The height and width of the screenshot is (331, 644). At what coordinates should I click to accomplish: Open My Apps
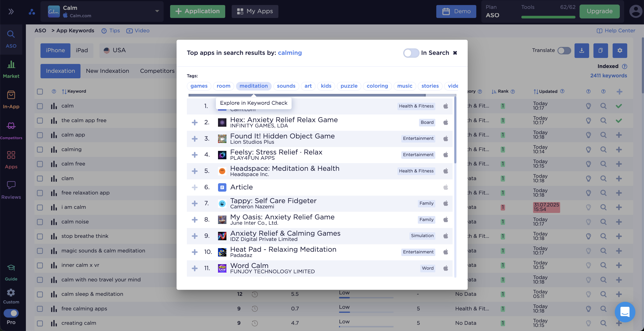(255, 11)
